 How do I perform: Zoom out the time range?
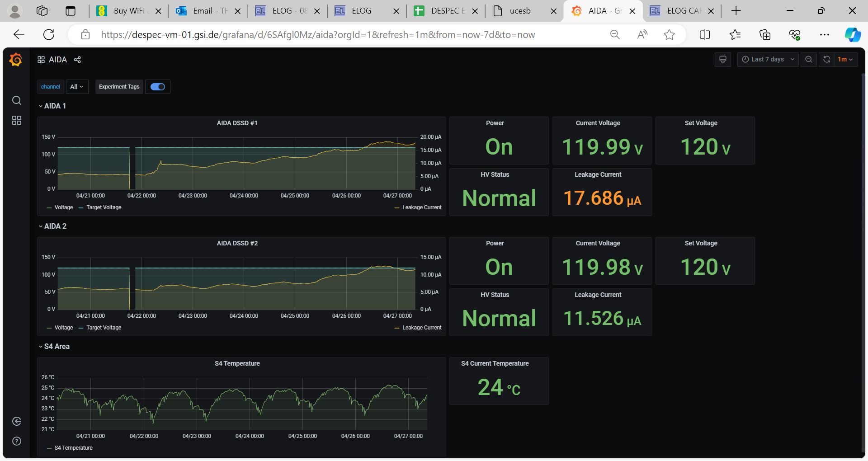click(x=808, y=60)
